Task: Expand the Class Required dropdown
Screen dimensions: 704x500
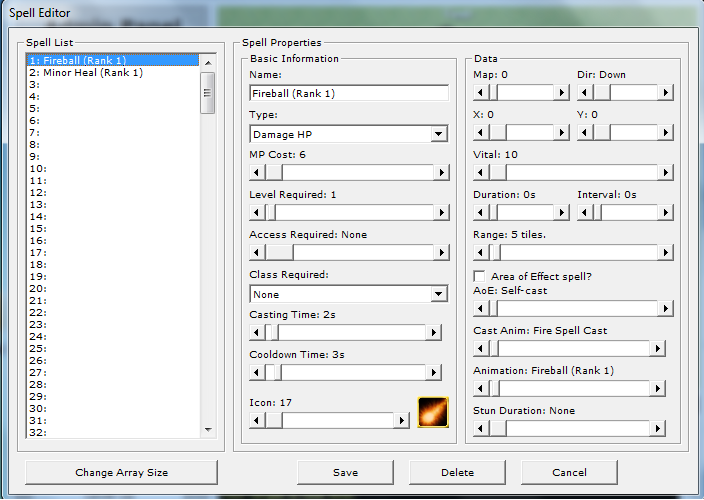Action: 348,294
